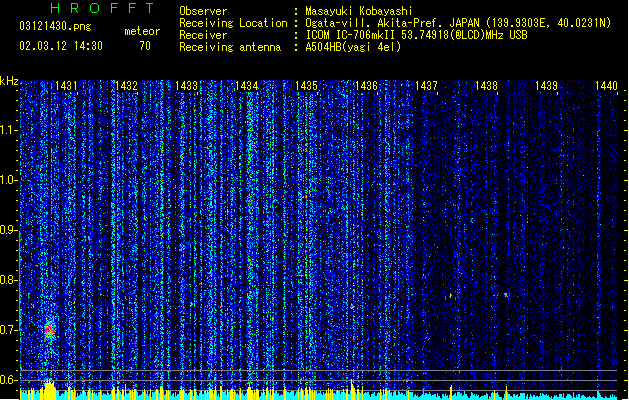Click the 1440 time marker
This screenshot has height=400, width=629.
(607, 86)
